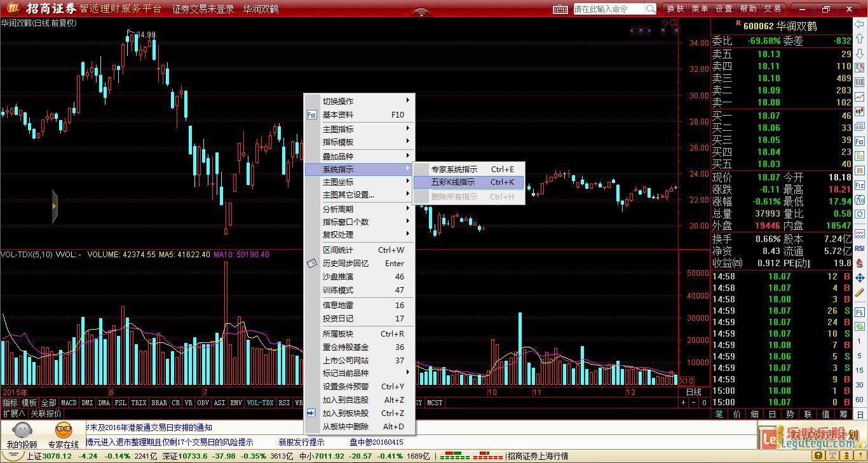Switch to MACD indicator tab

69,403
